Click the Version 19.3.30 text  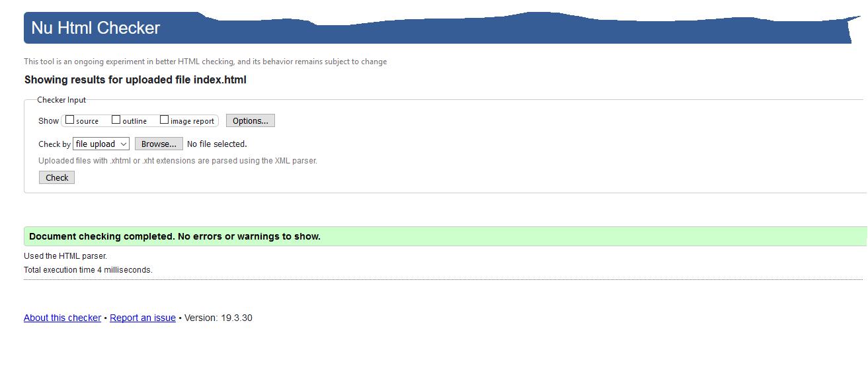pos(218,318)
